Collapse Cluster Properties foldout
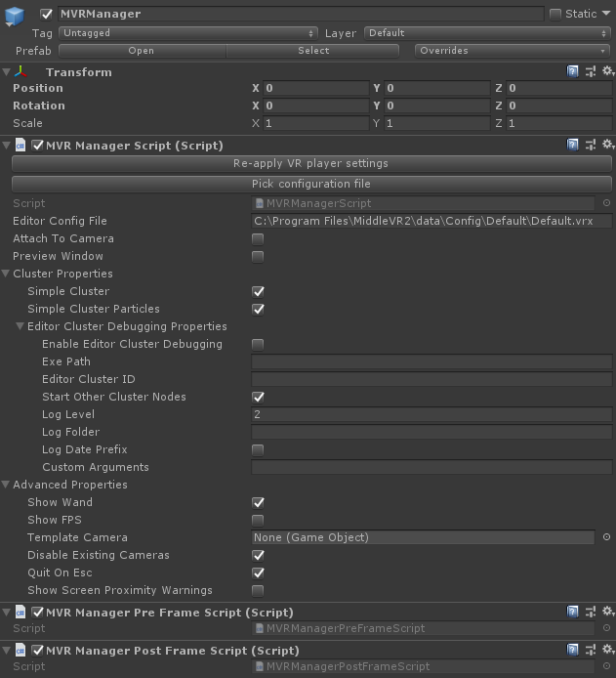The width and height of the screenshot is (616, 678). tap(6, 274)
